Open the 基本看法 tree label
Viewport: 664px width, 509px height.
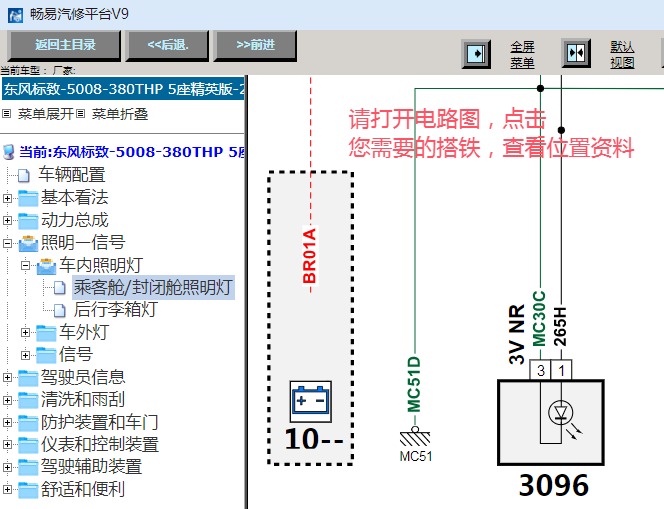pos(75,197)
